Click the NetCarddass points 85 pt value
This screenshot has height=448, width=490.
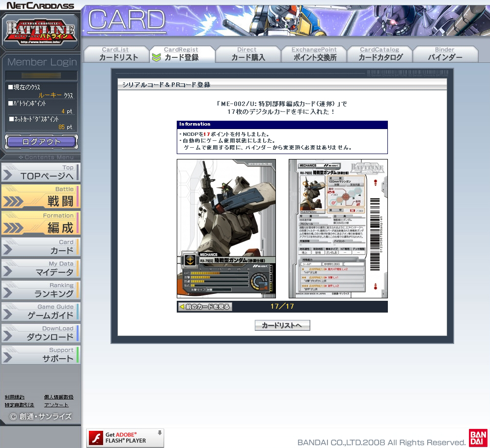pos(65,127)
